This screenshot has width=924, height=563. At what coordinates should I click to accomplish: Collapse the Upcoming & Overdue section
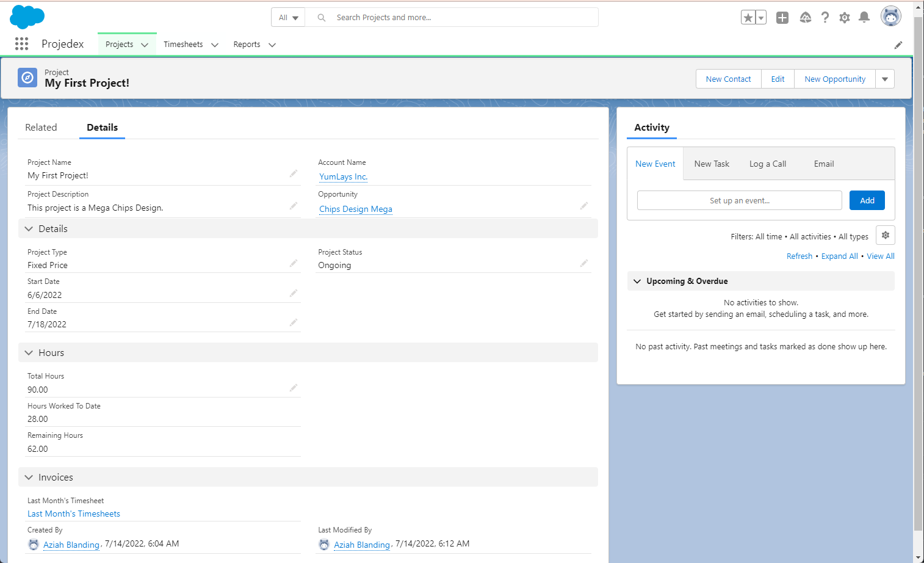coord(637,281)
